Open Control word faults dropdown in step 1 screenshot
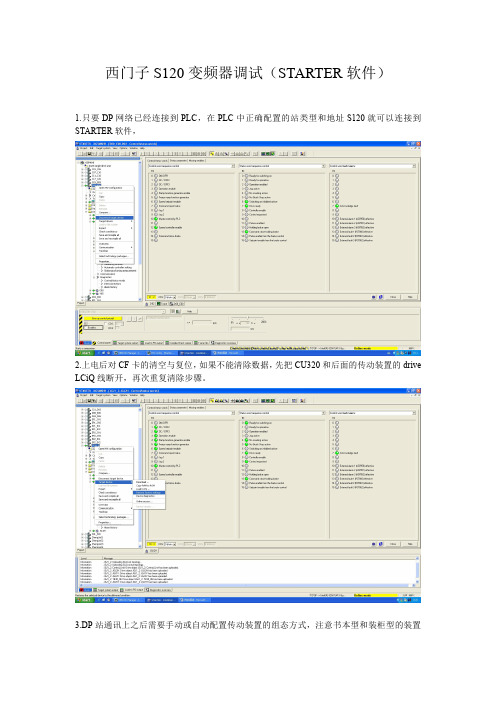The width and height of the screenshot is (496, 702). 372,166
